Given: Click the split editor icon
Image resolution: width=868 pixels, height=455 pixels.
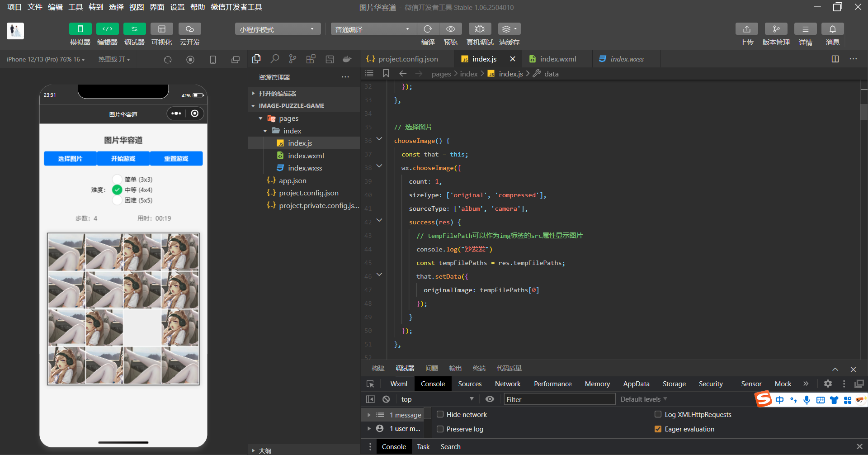Looking at the screenshot, I should [835, 59].
